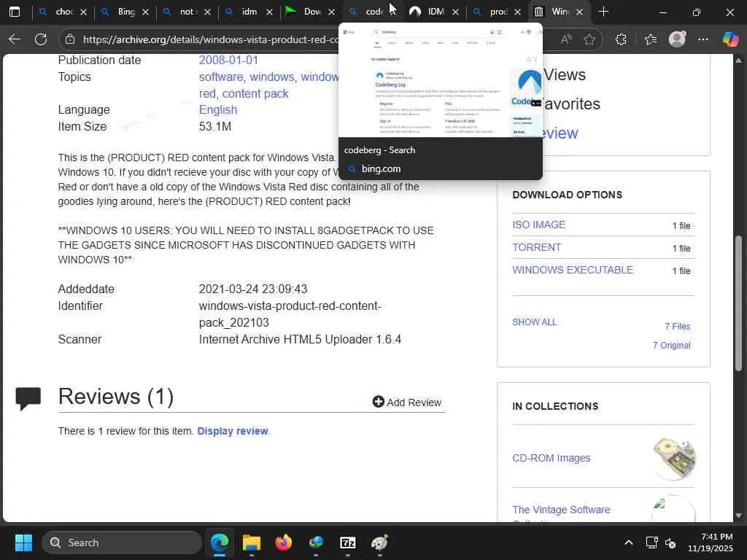Viewport: 747px width, 560px height.
Task: Download the TORRENT option
Action: click(536, 247)
